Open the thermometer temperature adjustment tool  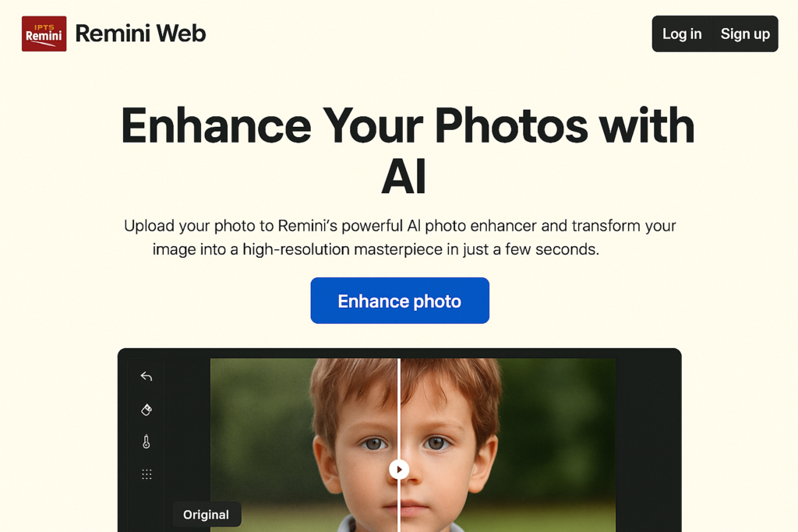pyautogui.click(x=147, y=442)
